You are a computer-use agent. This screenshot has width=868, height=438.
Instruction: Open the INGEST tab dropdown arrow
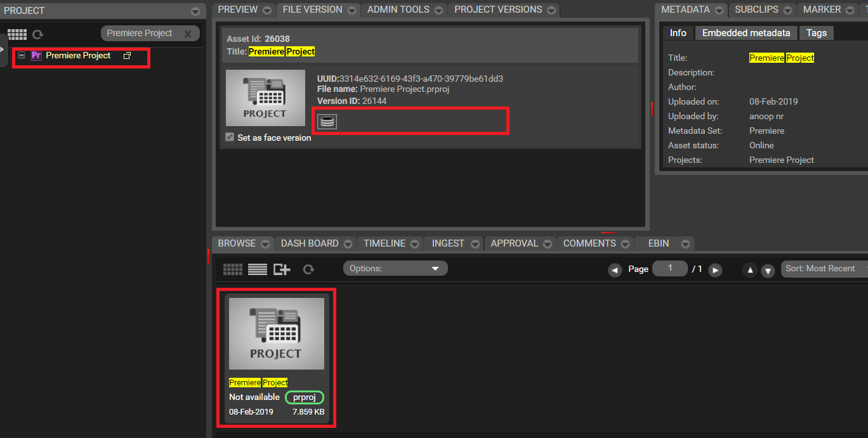(475, 244)
